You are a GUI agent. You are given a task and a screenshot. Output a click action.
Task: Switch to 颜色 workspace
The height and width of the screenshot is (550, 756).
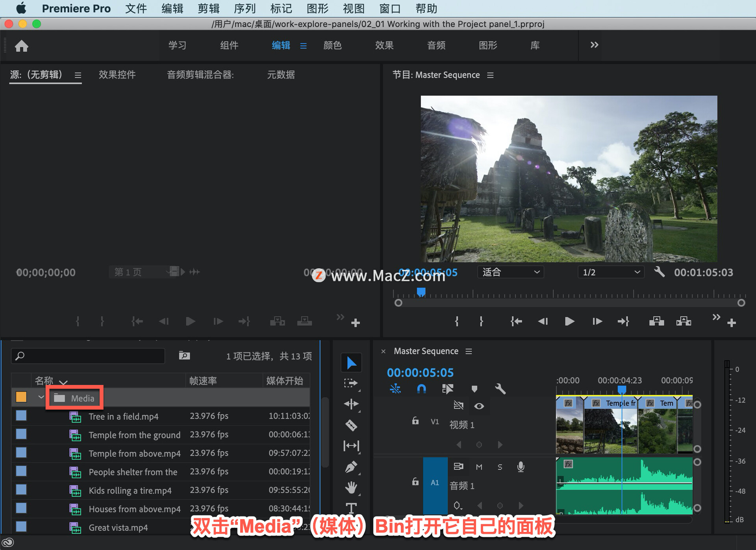tap(332, 45)
